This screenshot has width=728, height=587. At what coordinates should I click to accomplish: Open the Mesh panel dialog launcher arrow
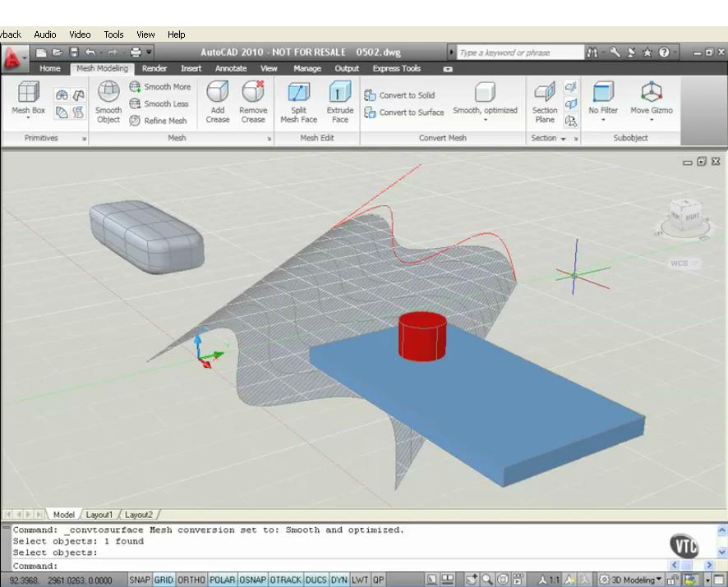tap(270, 139)
